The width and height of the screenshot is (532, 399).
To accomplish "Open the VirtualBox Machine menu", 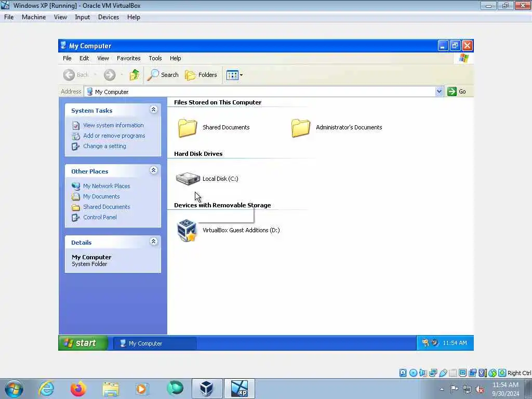I will (x=34, y=17).
